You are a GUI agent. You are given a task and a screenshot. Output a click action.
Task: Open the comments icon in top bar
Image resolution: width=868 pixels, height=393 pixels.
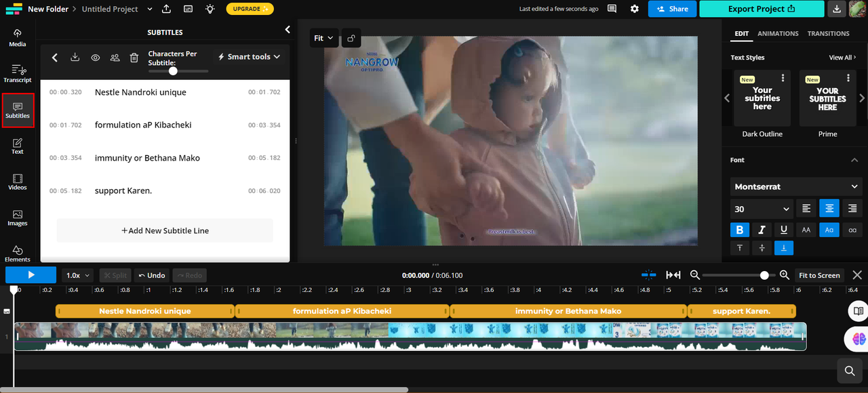[612, 9]
